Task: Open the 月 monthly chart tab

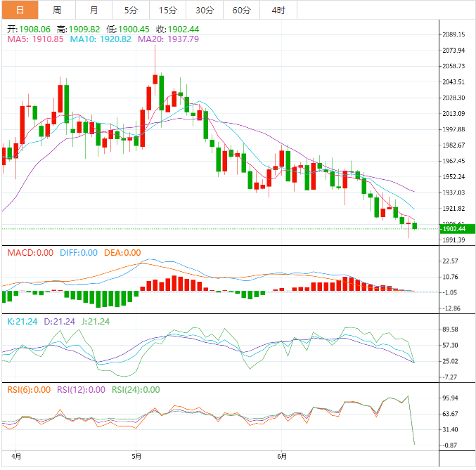Action: (x=94, y=10)
